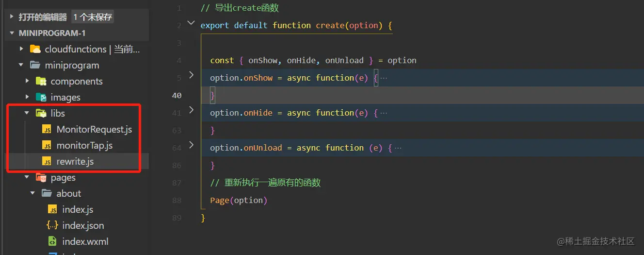The width and height of the screenshot is (644, 255).
Task: Click onShow in option.onShow assignment
Action: 258,78
